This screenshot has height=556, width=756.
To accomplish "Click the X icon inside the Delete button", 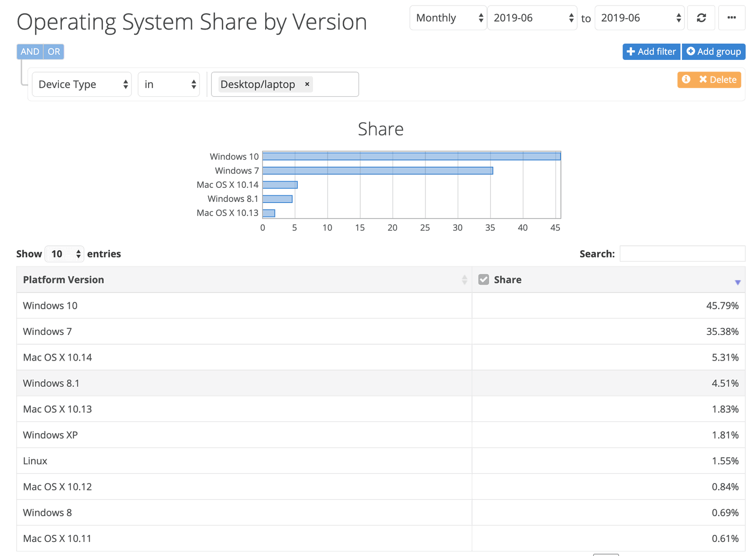I will click(703, 80).
